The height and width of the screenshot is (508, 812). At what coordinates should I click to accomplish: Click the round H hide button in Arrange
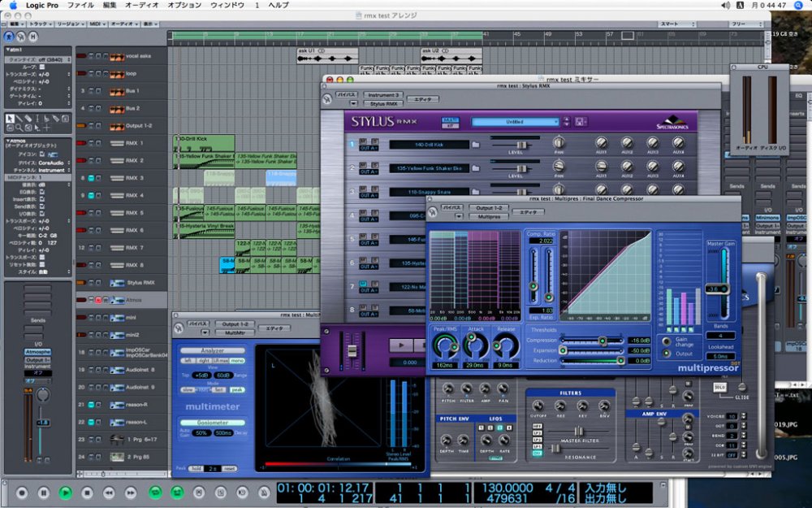click(x=33, y=37)
